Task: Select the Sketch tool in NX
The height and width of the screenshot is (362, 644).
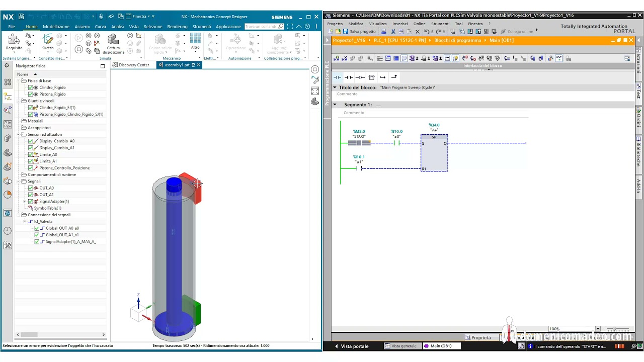Action: (x=48, y=40)
